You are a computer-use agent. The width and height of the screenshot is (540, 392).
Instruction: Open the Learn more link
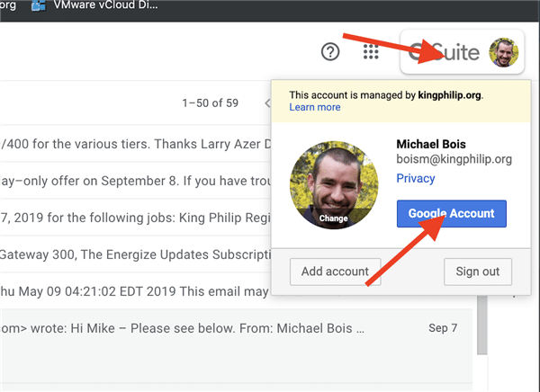pos(315,107)
